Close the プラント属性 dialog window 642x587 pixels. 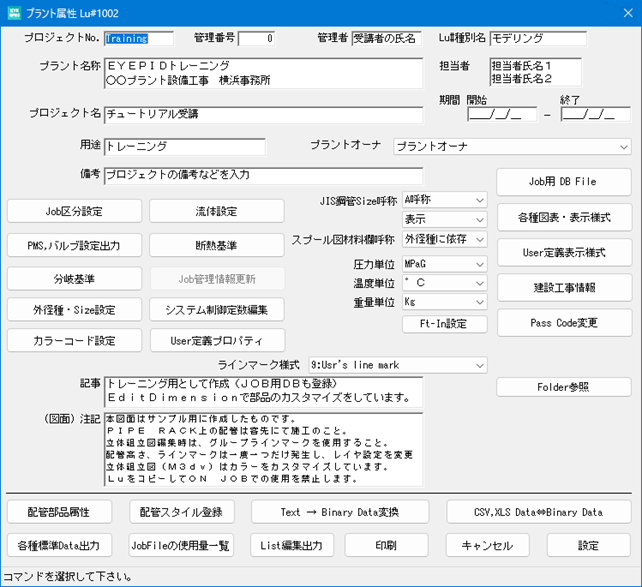(x=628, y=13)
